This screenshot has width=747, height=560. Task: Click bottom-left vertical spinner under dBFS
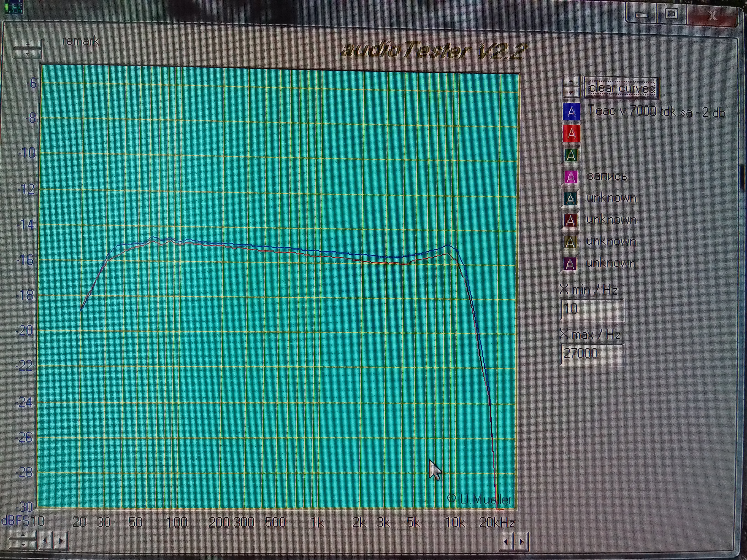click(x=22, y=540)
